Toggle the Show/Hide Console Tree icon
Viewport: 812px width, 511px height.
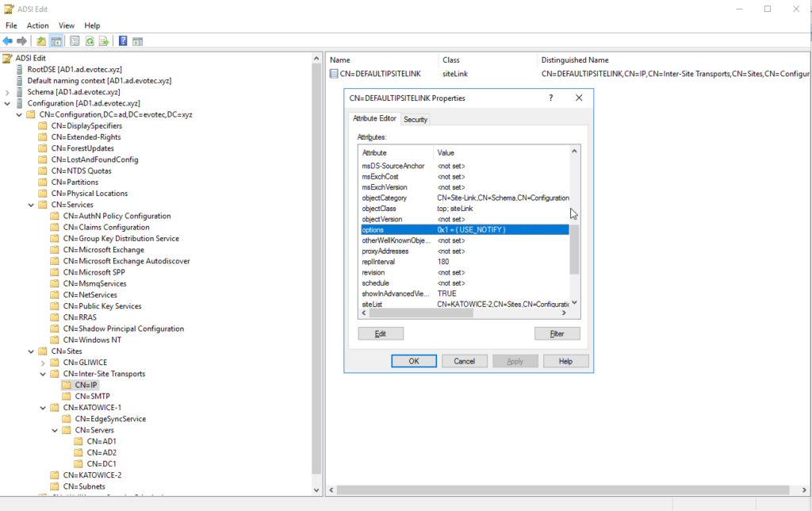click(x=54, y=40)
